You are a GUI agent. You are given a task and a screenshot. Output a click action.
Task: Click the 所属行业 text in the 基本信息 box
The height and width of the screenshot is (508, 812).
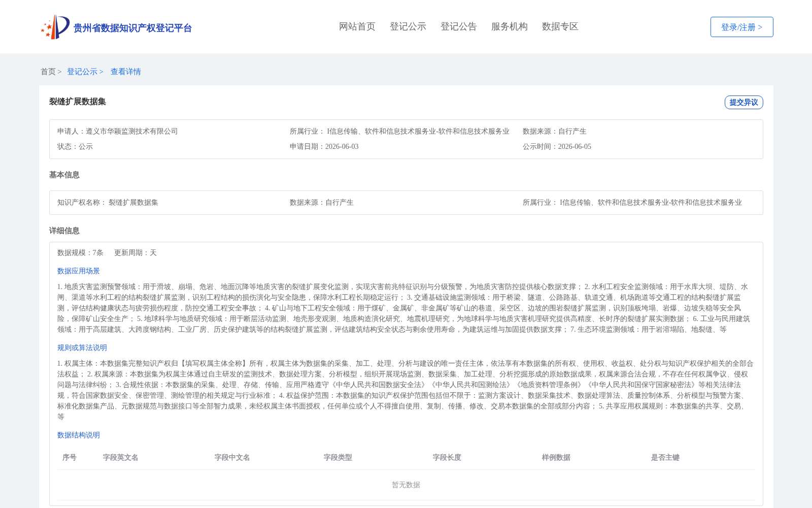tap(632, 202)
